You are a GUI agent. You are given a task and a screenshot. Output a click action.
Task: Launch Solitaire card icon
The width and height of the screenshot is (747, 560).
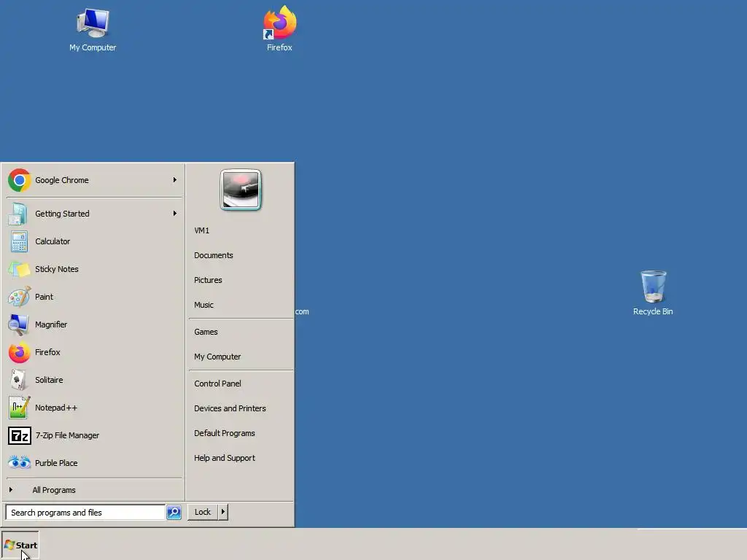(19, 380)
